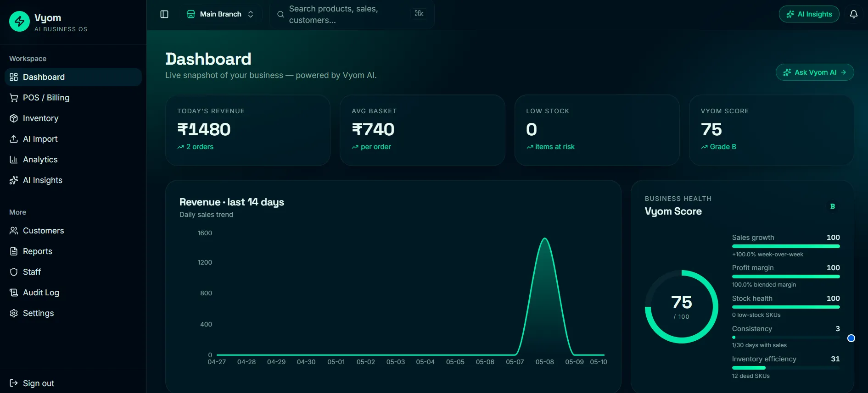This screenshot has height=393, width=868.
Task: Click the Customers people icon
Action: point(14,231)
